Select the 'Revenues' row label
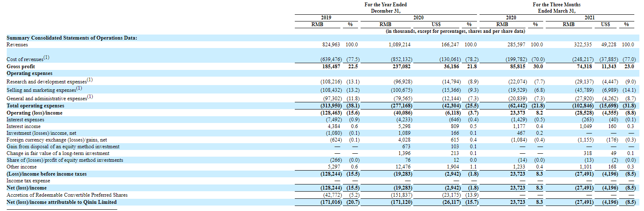The height and width of the screenshot is (211, 644). [x=17, y=45]
